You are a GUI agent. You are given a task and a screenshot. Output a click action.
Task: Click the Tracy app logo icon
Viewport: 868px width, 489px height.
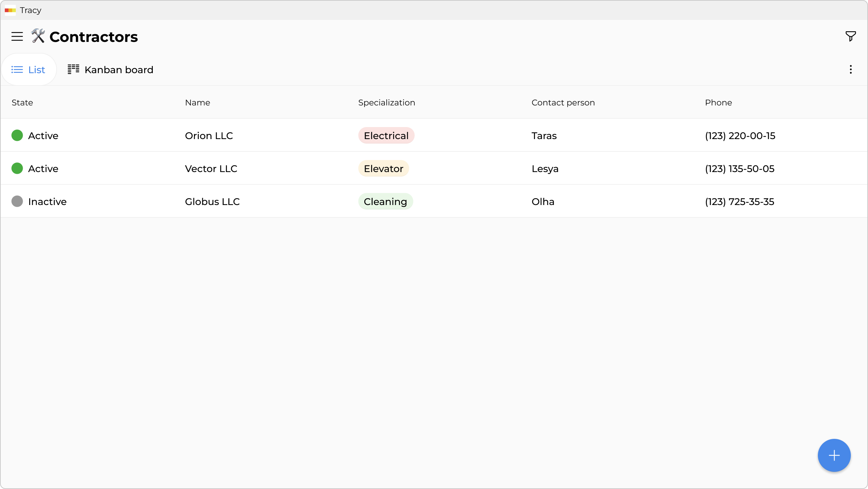(10, 10)
